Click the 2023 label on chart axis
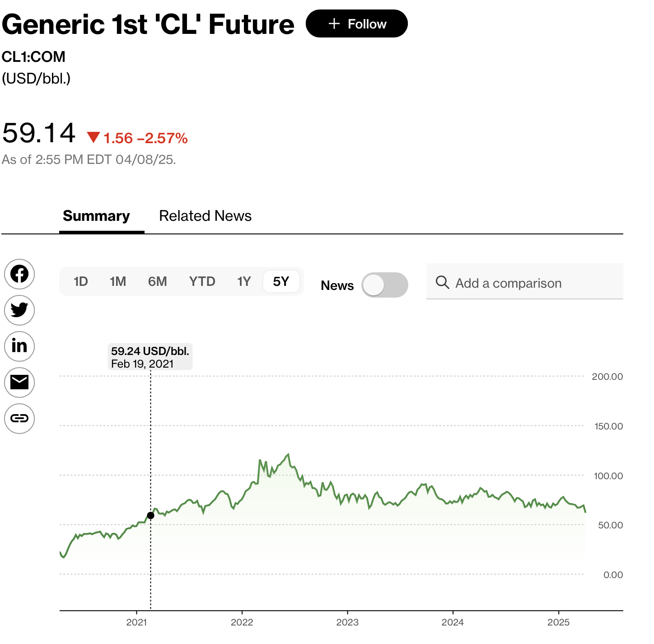The height and width of the screenshot is (644, 654). (347, 622)
